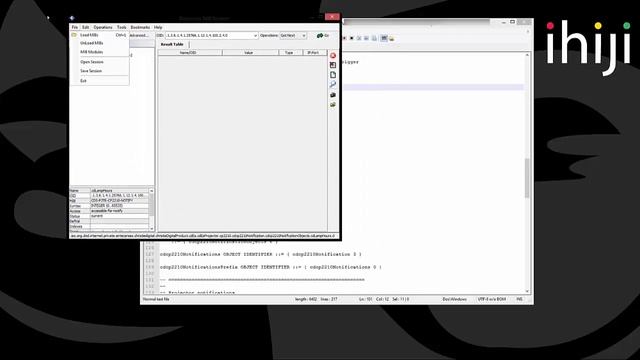The height and width of the screenshot is (360, 640).
Task: Open the Edit menu in MIB Browser
Action: pos(85,27)
